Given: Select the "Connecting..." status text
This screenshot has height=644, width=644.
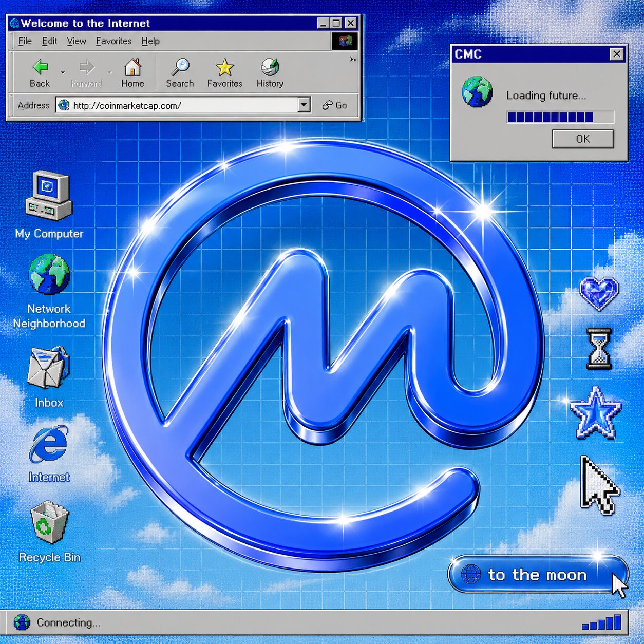Looking at the screenshot, I should pos(68,622).
